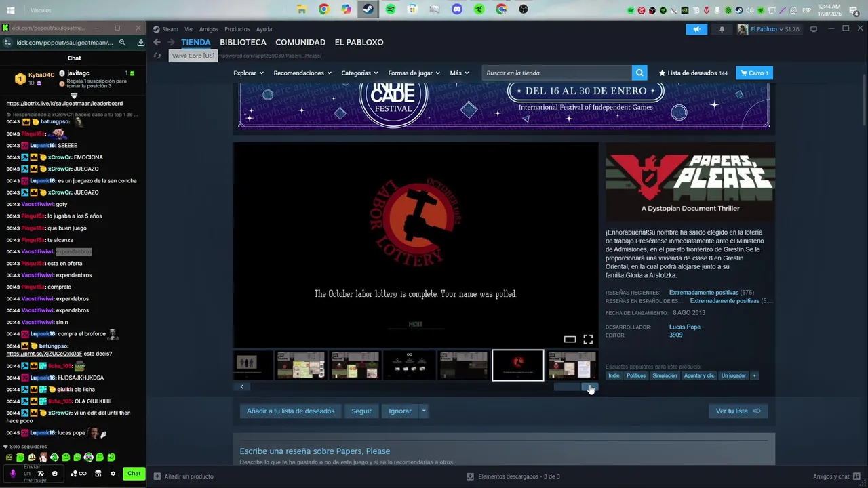Go to the TIENDA tab
868x488 pixels.
196,42
